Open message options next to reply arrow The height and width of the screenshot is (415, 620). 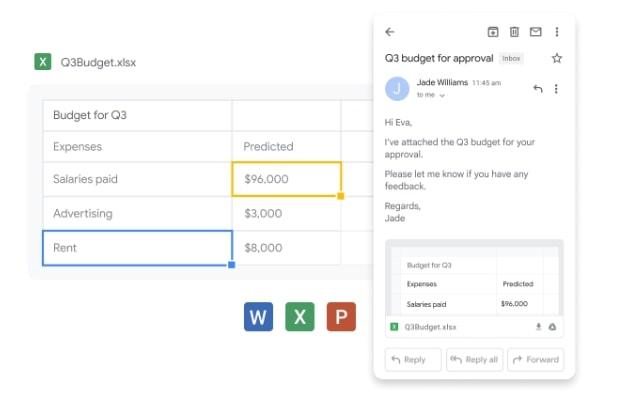click(557, 89)
